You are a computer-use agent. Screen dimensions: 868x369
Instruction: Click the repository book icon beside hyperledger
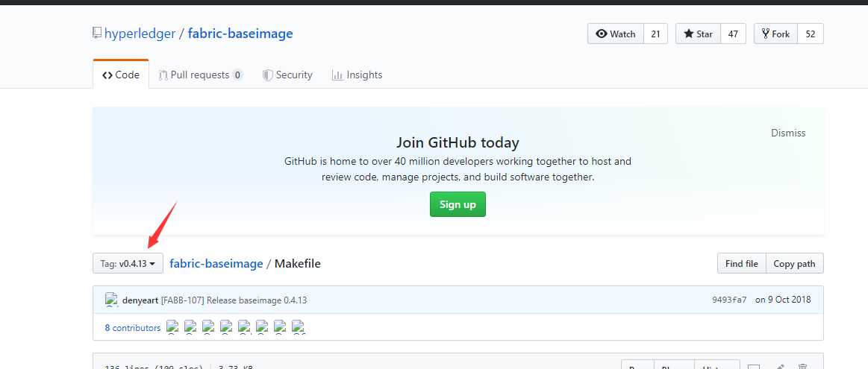tap(97, 34)
